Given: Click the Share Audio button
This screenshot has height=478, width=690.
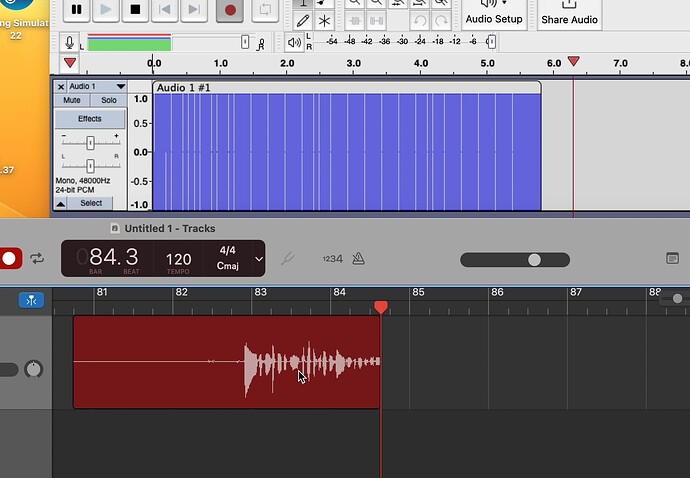Looking at the screenshot, I should click(x=569, y=13).
